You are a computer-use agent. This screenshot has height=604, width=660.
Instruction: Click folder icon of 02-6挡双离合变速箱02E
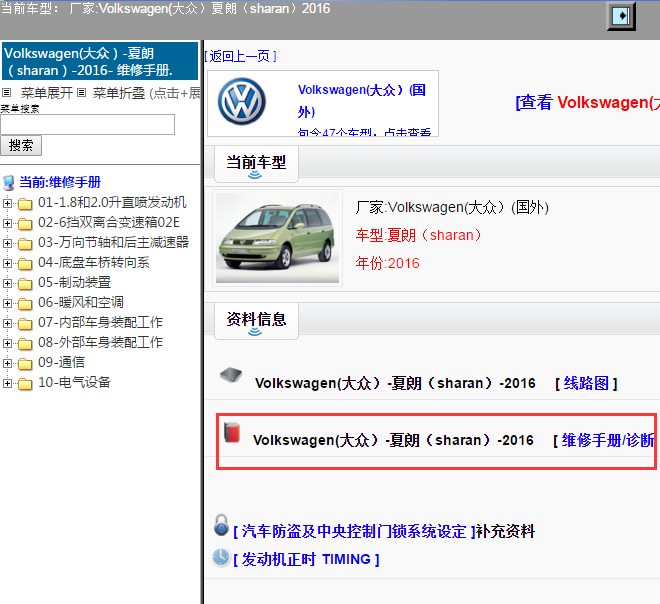(25, 224)
